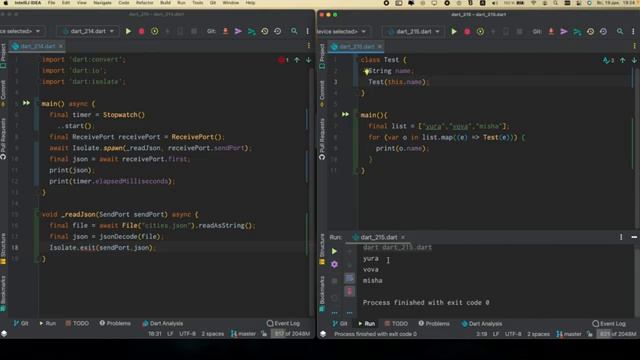Image resolution: width=640 pixels, height=360 pixels.
Task: Click the purple gear icon in the Run panel
Action: (x=334, y=264)
